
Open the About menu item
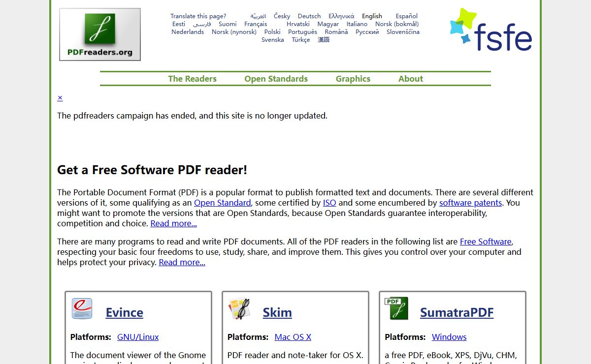[x=411, y=79]
